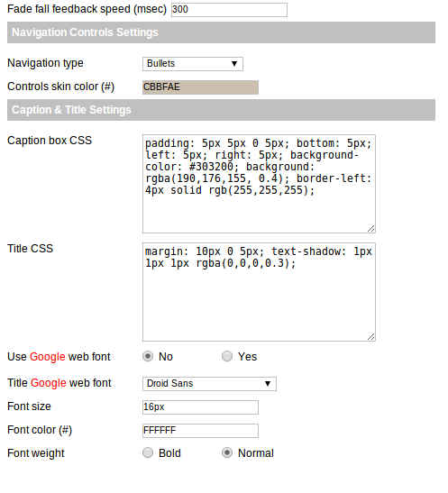Click the Fade fall feedback speed field
The width and height of the screenshot is (448, 493).
[x=229, y=10]
